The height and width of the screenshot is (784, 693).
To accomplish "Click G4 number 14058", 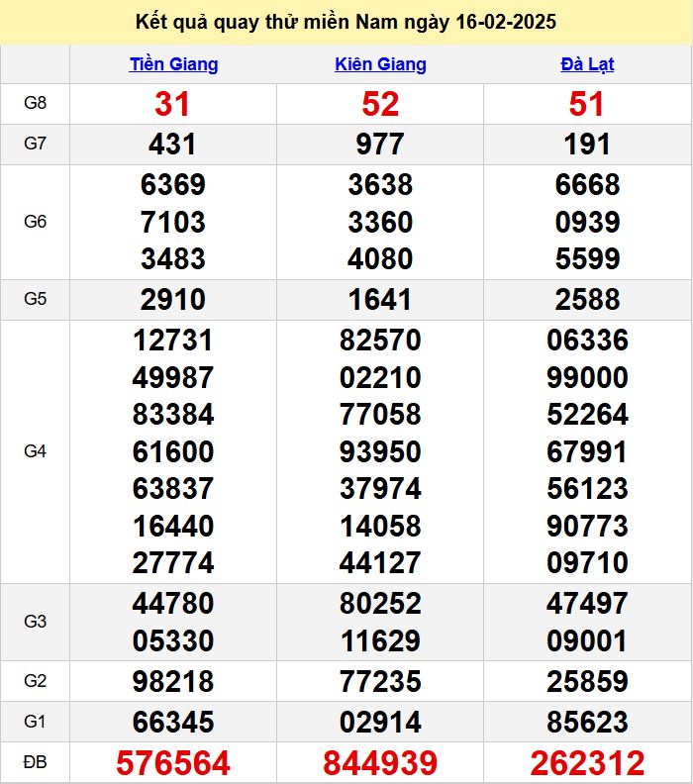I will 380,526.
